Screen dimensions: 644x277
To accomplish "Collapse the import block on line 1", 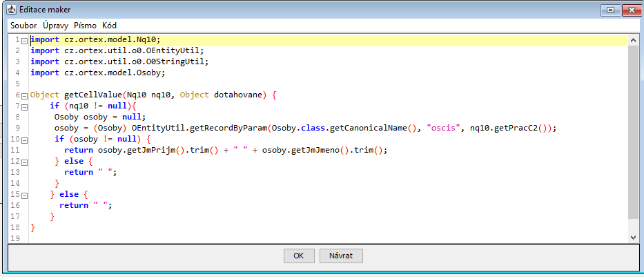I will 25,40.
